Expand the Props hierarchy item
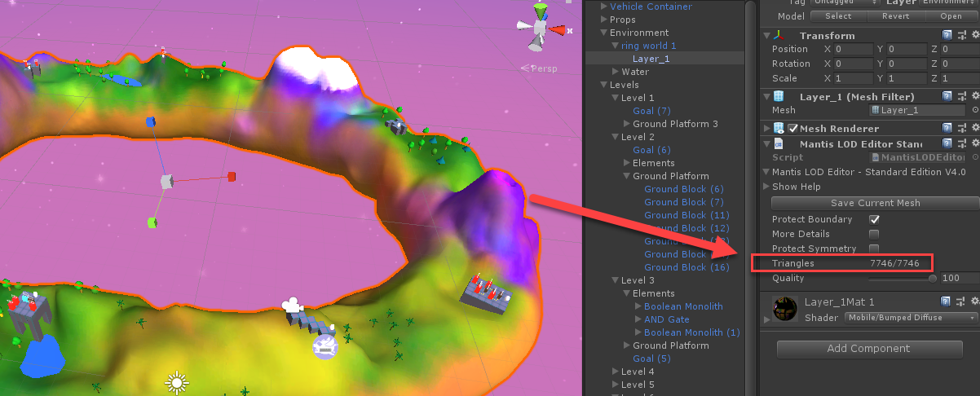 coord(604,20)
